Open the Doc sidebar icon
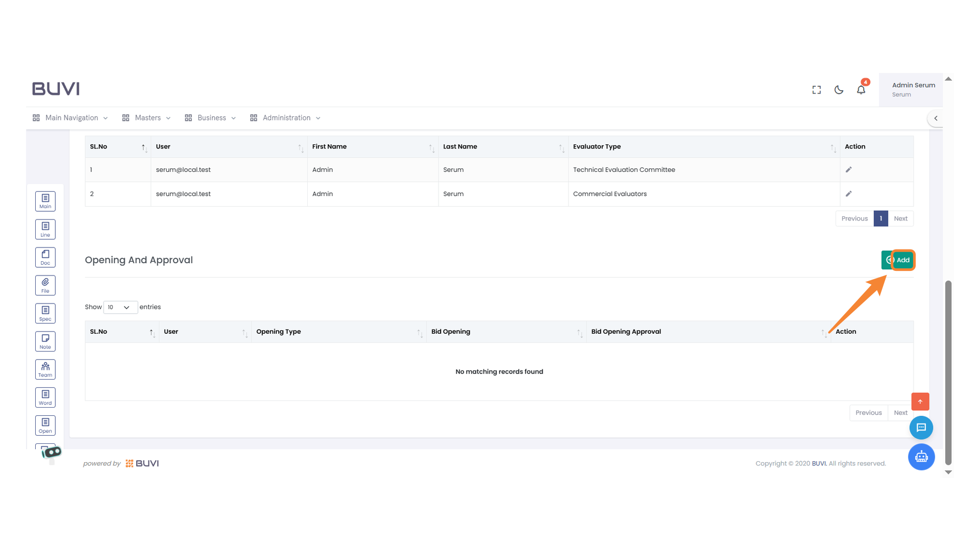This screenshot has height=551, width=980. click(45, 257)
